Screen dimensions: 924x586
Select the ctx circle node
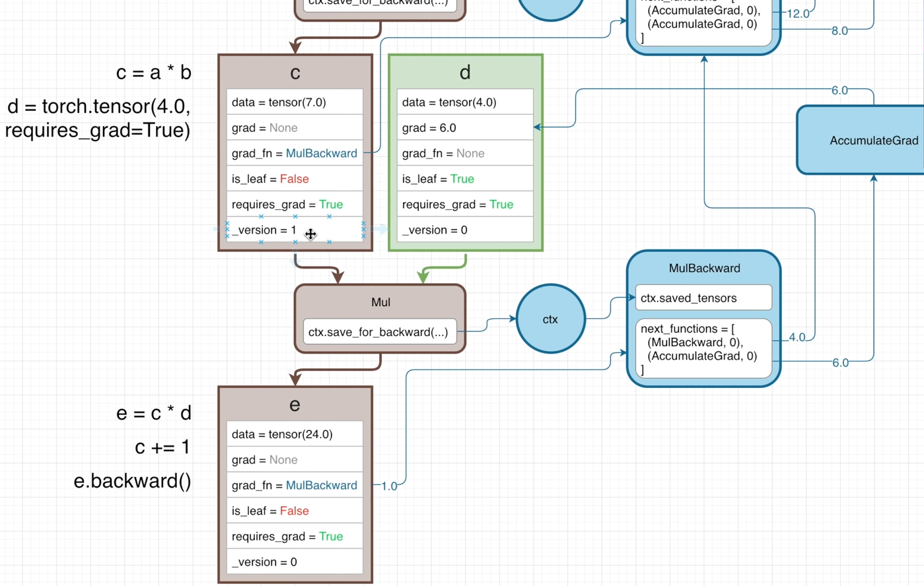pos(550,319)
